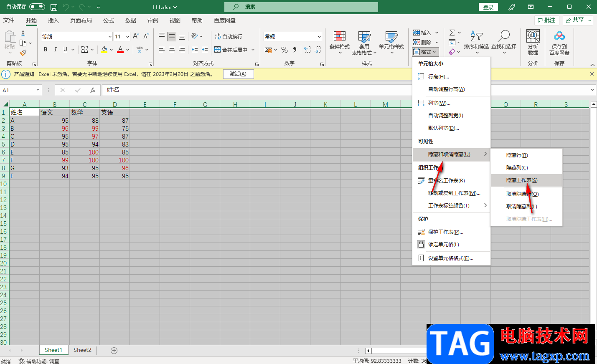Open the Conditional Formatting (条件格式) dropdown
Viewport: 597px width, 364px height.
(340, 43)
